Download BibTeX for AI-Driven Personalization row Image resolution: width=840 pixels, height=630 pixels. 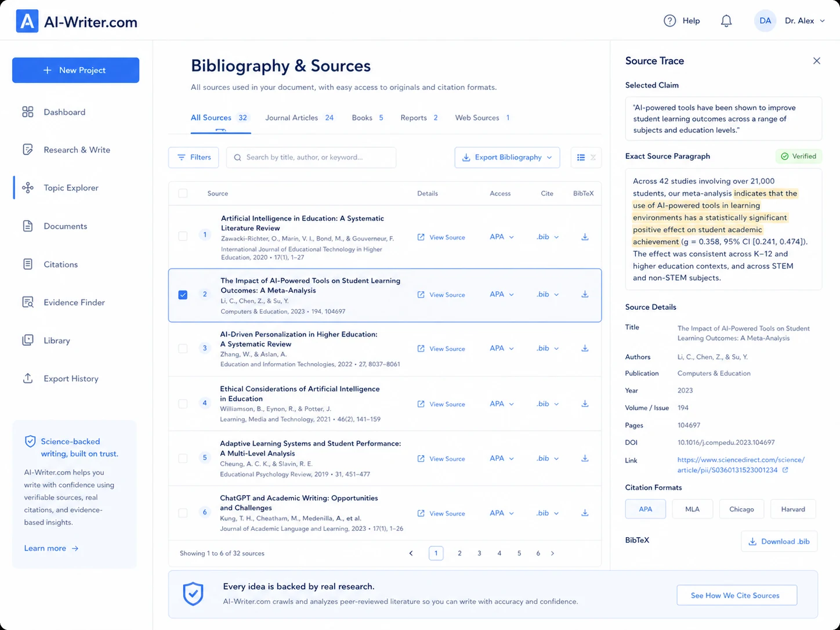(x=585, y=349)
